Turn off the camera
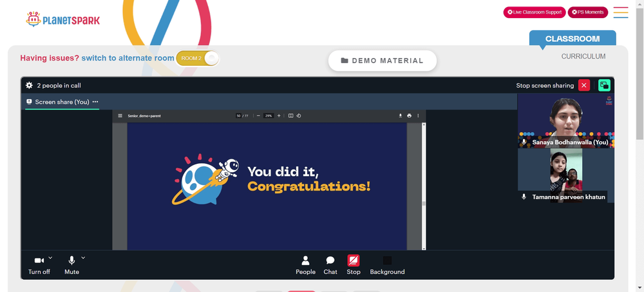 [39, 266]
